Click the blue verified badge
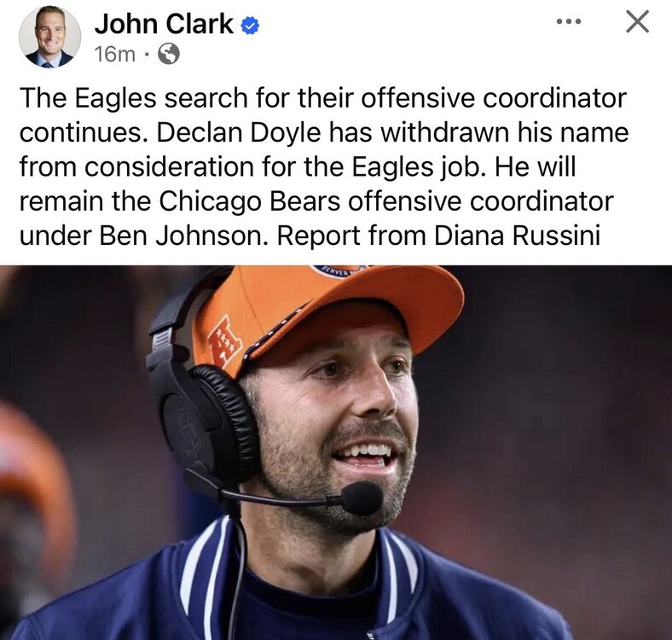The image size is (672, 640). [x=250, y=26]
